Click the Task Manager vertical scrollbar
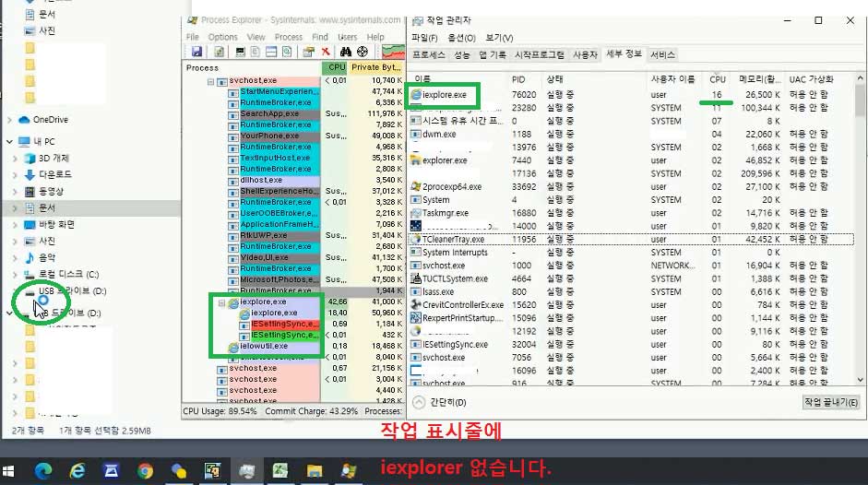 pyautogui.click(x=860, y=228)
